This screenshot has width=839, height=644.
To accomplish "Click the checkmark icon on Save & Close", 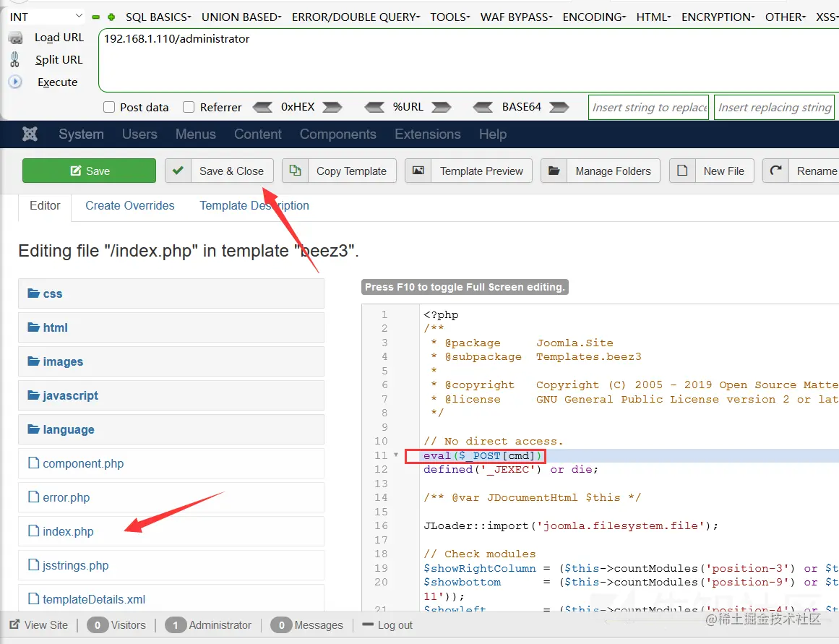I will (178, 171).
